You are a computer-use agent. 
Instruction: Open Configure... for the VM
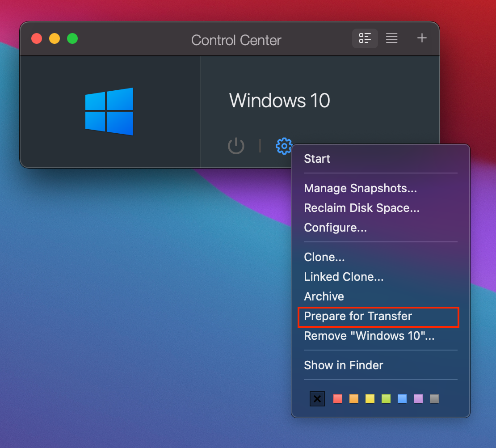click(x=335, y=228)
